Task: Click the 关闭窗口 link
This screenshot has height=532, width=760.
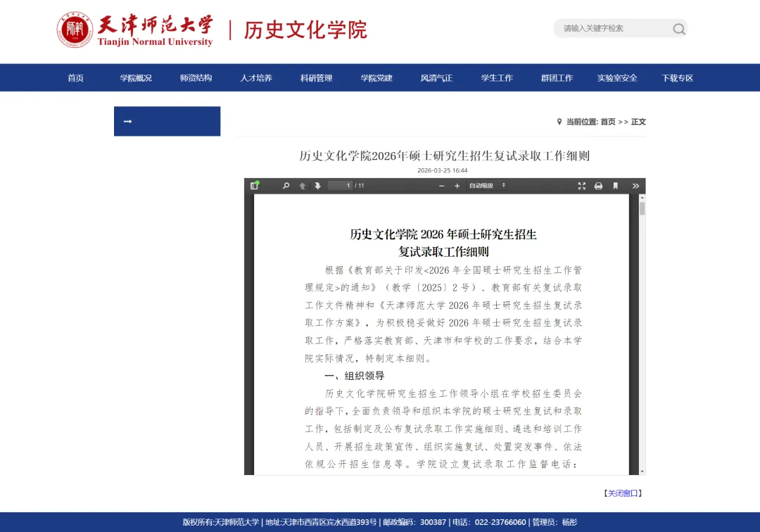Action: pos(623,493)
